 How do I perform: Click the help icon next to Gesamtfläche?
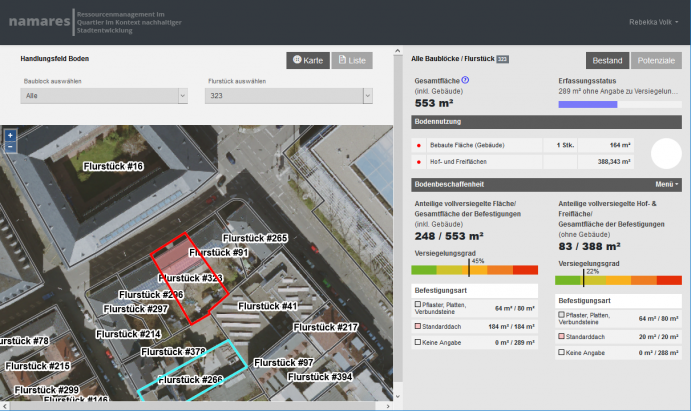click(x=466, y=80)
